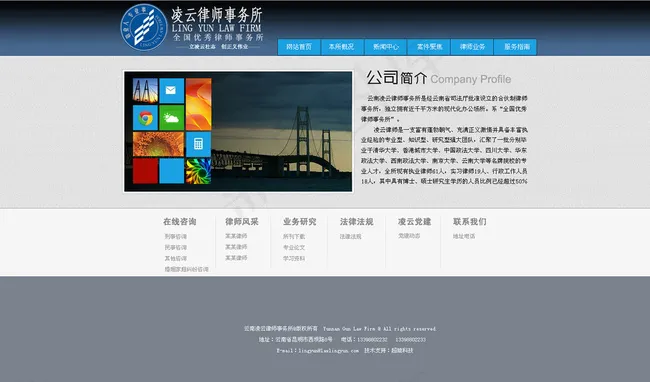The height and width of the screenshot is (382, 650).
Task: Go to 网站首页 in navigation bar
Action: 299,47
